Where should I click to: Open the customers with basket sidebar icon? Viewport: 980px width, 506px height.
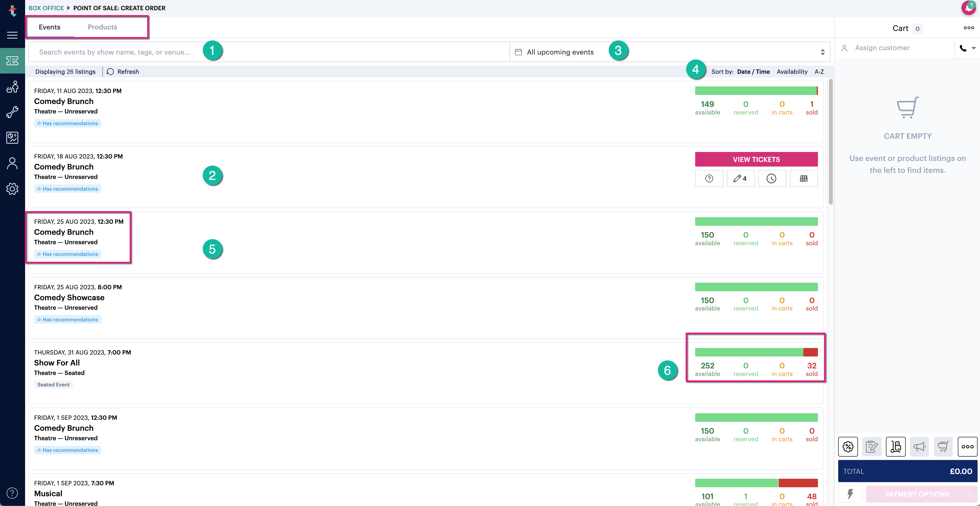tap(12, 87)
